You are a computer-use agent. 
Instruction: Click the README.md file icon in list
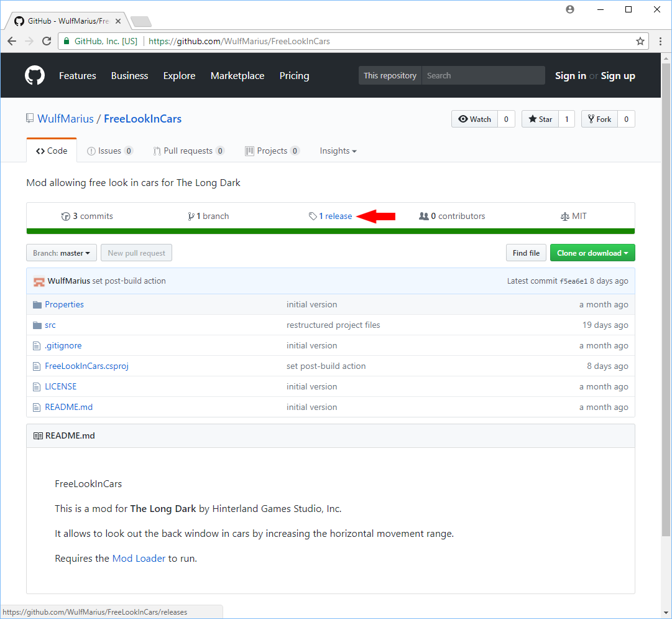pos(37,407)
